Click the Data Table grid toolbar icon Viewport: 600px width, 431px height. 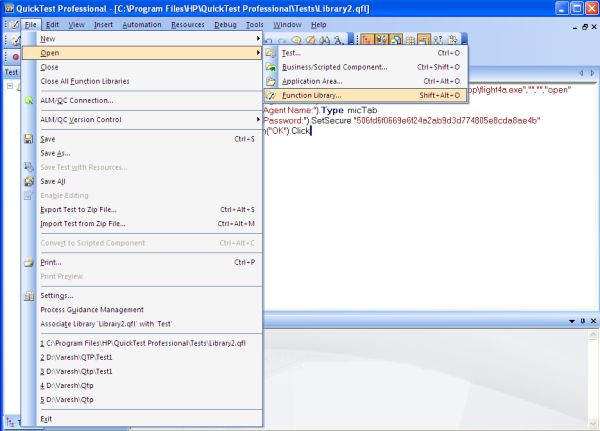410,40
